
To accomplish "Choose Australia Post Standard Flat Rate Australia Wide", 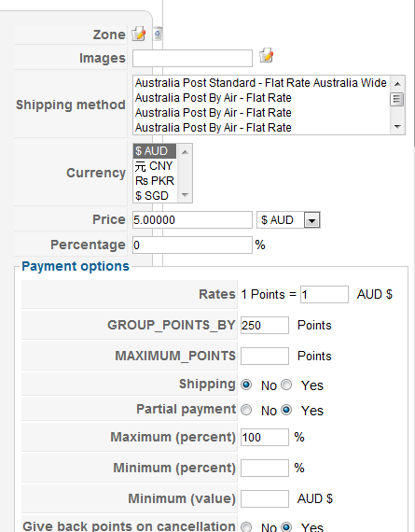I will (261, 83).
